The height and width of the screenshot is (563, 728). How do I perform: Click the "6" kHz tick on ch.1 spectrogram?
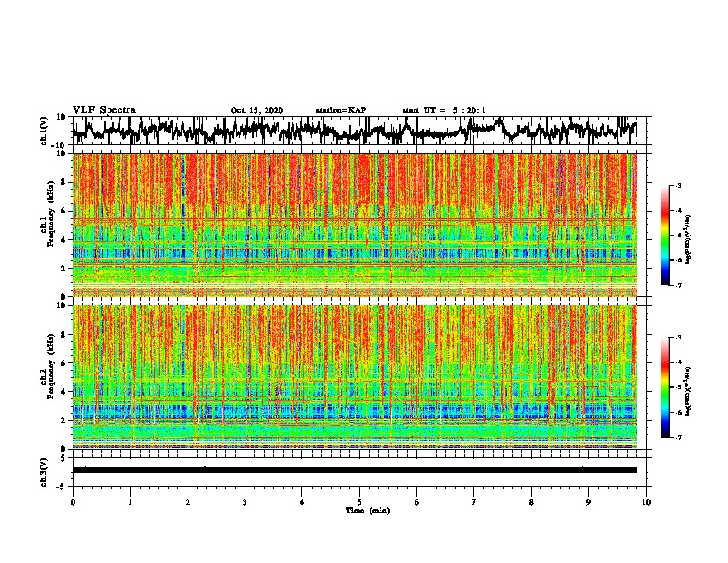click(63, 212)
